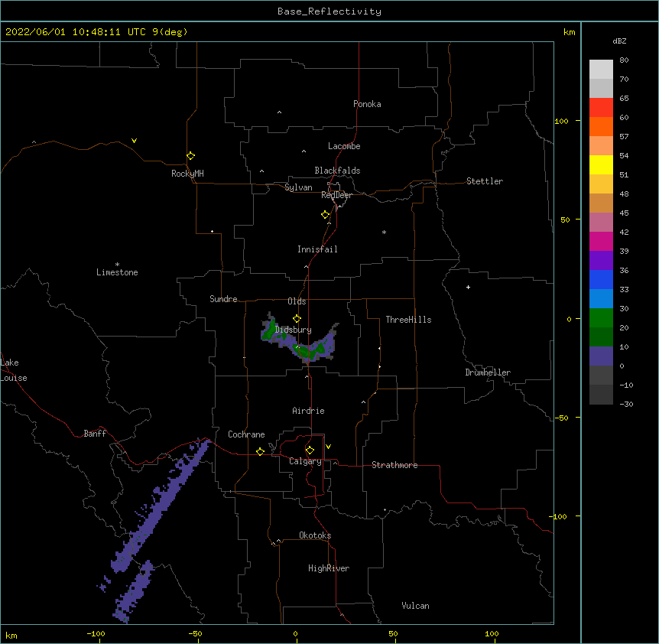Click the yellow V marker east of Calgary
The height and width of the screenshot is (644, 659).
pyautogui.click(x=328, y=447)
